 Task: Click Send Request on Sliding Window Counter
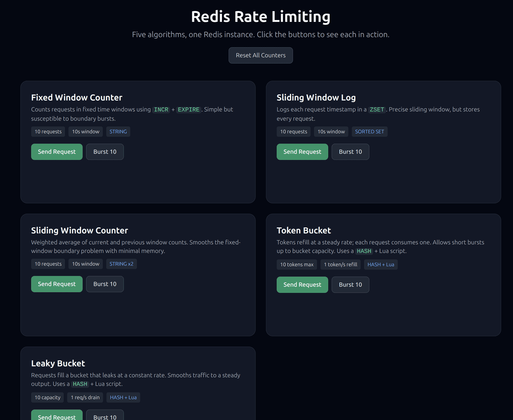point(56,284)
